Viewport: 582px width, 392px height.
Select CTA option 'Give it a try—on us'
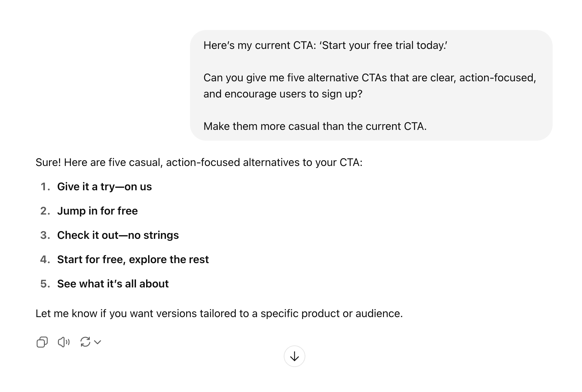pyautogui.click(x=105, y=187)
